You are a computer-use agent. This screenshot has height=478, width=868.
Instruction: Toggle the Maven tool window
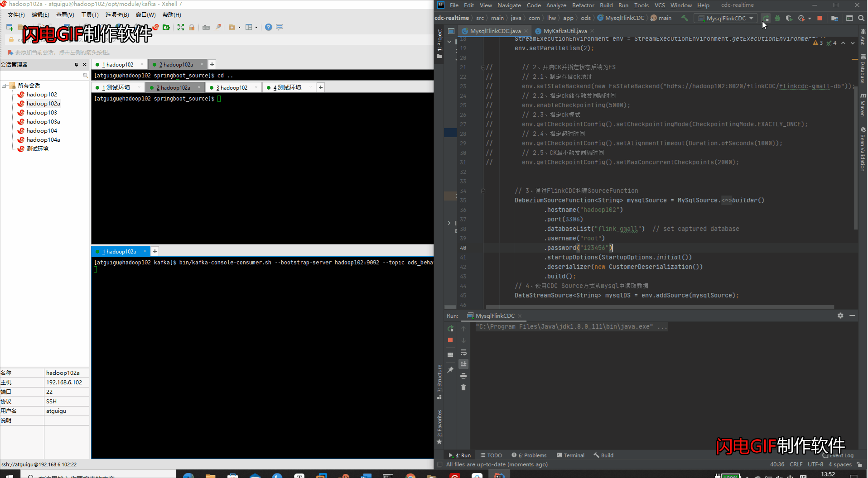click(x=863, y=105)
